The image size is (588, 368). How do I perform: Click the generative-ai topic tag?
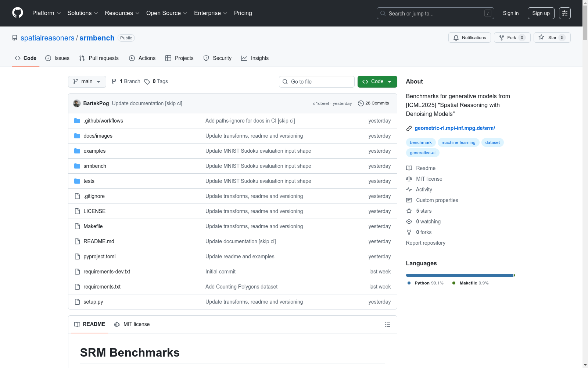pyautogui.click(x=423, y=153)
